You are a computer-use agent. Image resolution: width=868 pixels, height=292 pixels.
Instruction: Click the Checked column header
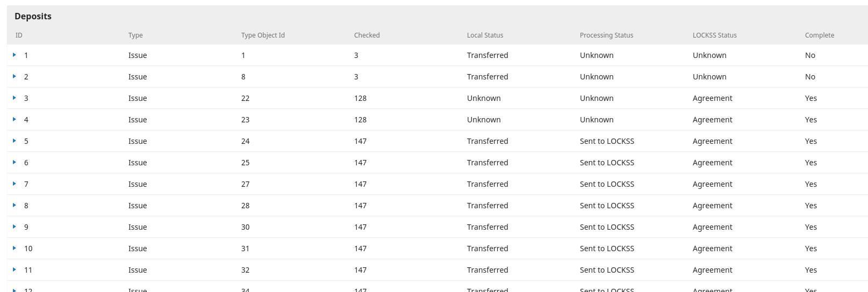coord(367,35)
